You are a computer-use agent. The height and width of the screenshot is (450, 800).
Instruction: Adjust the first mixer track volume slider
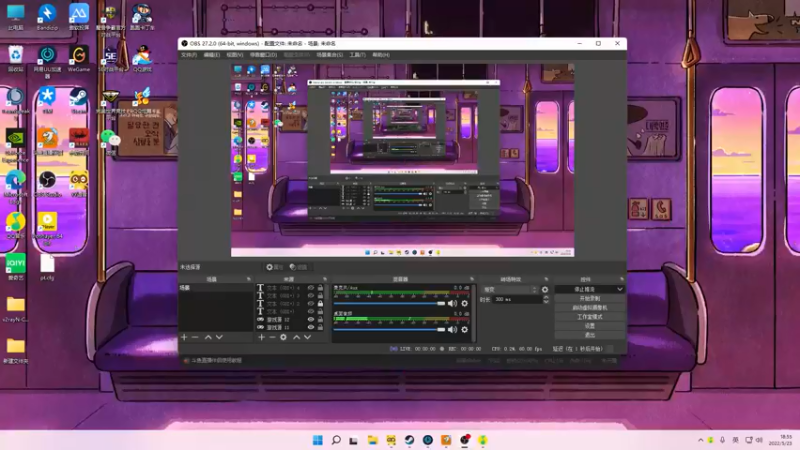[389, 304]
